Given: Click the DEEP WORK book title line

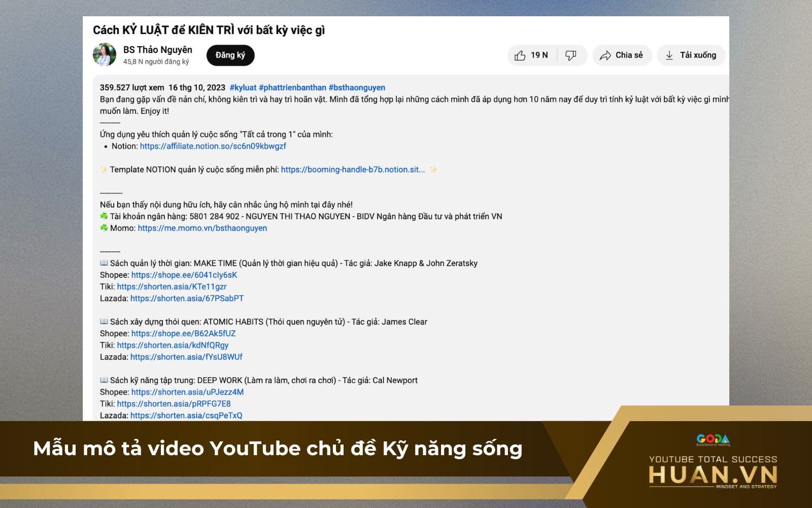Looking at the screenshot, I should point(259,380).
